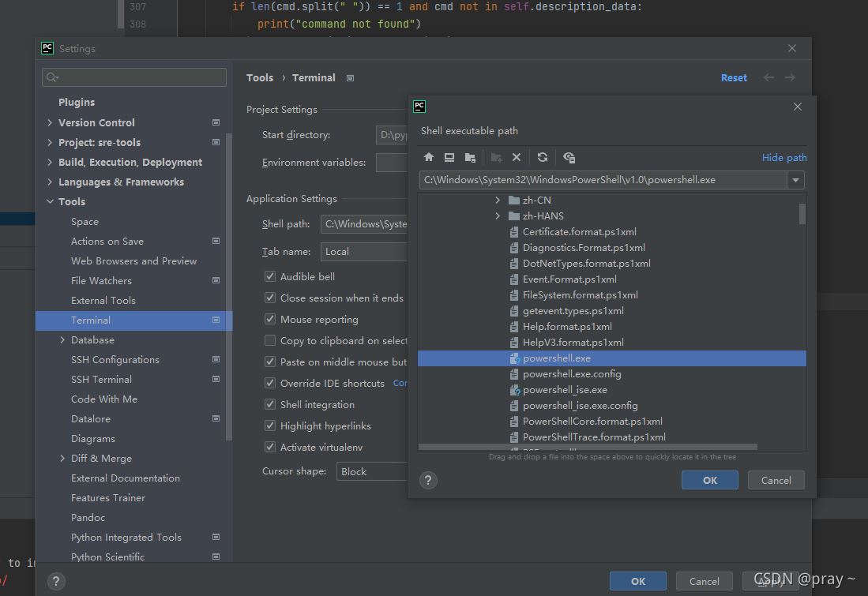868x596 pixels.
Task: Enable Copy to clipboard on selection
Action: tap(270, 340)
